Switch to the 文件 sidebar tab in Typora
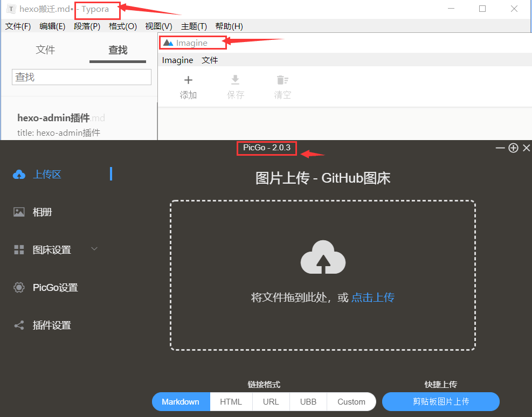Viewport: 532px width, 417px height. 45,50
